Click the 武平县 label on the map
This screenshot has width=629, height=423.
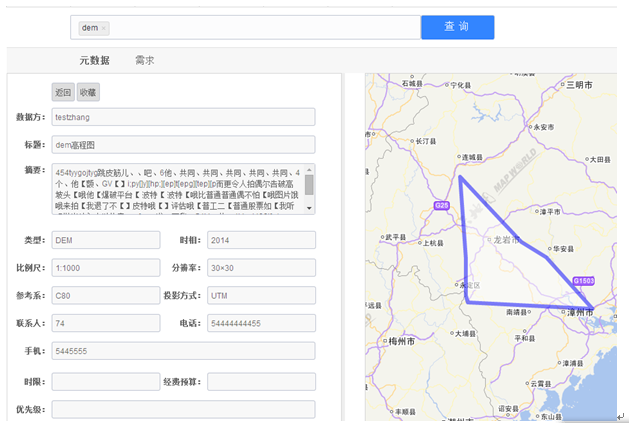coord(396,237)
